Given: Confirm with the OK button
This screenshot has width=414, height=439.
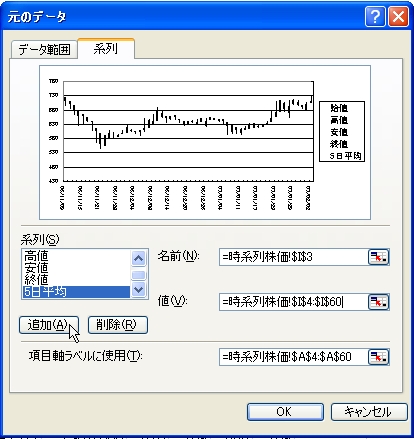Looking at the screenshot, I should (x=285, y=412).
